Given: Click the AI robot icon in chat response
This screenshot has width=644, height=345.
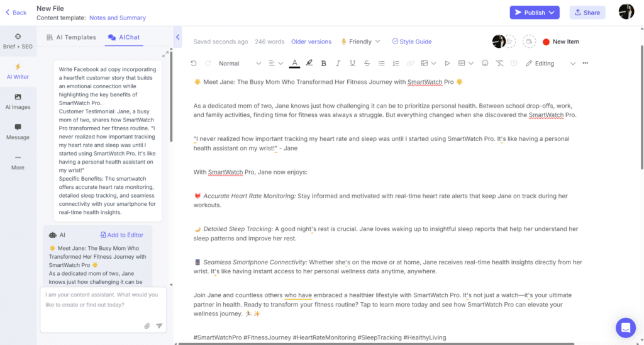Looking at the screenshot, I should click(53, 235).
